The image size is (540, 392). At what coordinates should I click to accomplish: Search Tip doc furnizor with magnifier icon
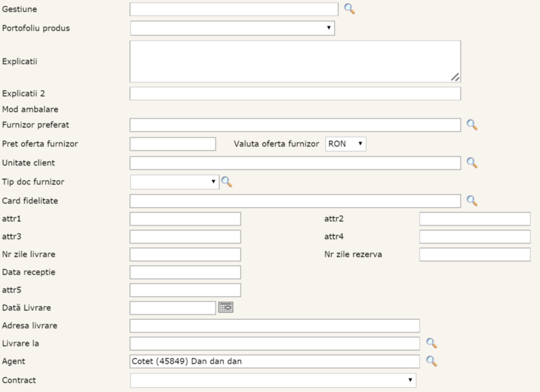227,181
